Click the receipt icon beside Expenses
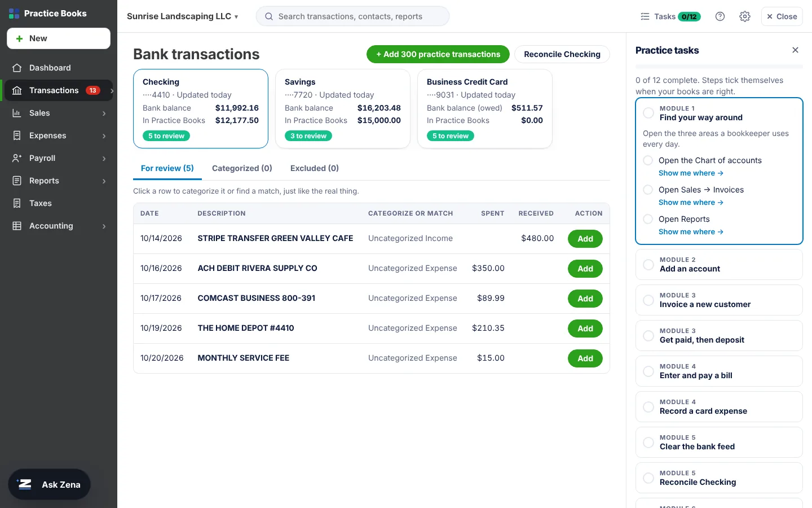Viewport: 812px width, 508px height. coord(17,135)
